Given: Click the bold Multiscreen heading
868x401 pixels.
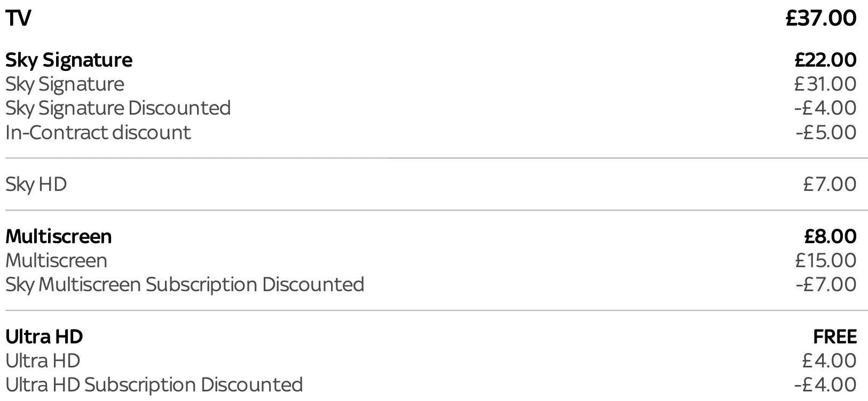Looking at the screenshot, I should tap(59, 236).
